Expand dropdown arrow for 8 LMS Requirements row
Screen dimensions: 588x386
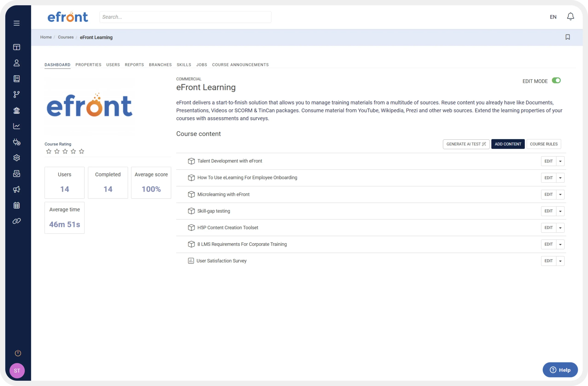[x=560, y=244]
